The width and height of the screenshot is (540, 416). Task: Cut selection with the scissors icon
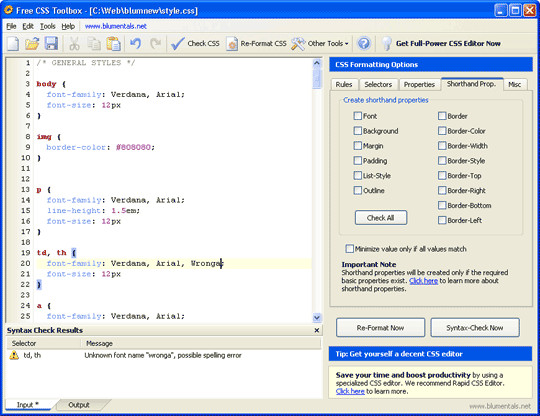74,44
